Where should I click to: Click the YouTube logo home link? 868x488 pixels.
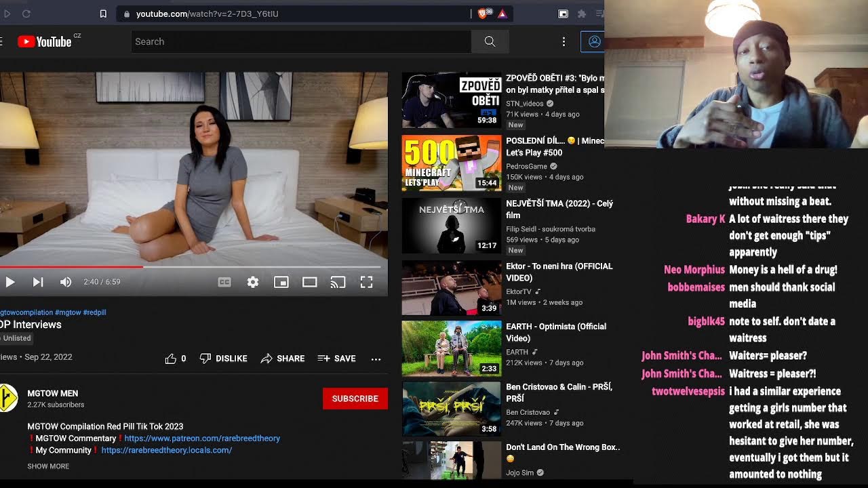[x=45, y=41]
